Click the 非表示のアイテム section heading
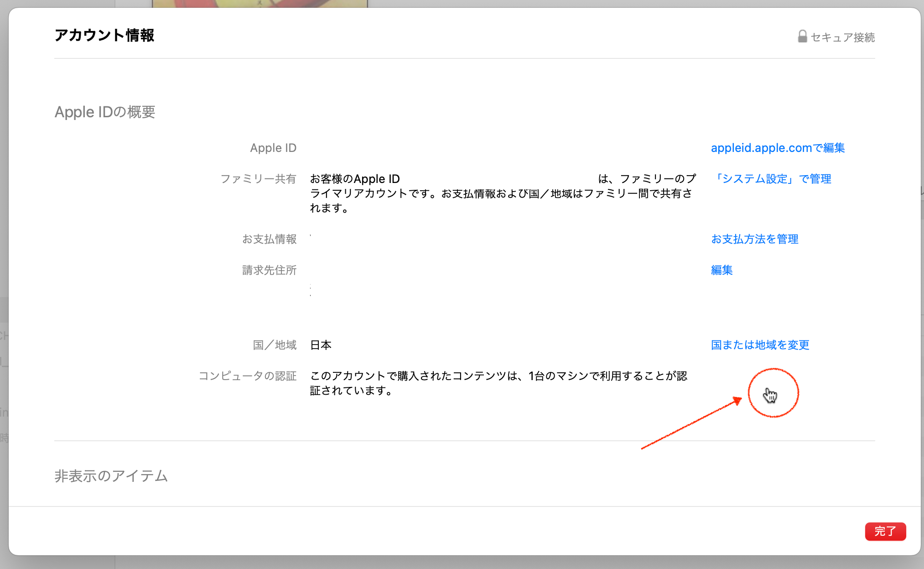The width and height of the screenshot is (924, 569). [111, 476]
